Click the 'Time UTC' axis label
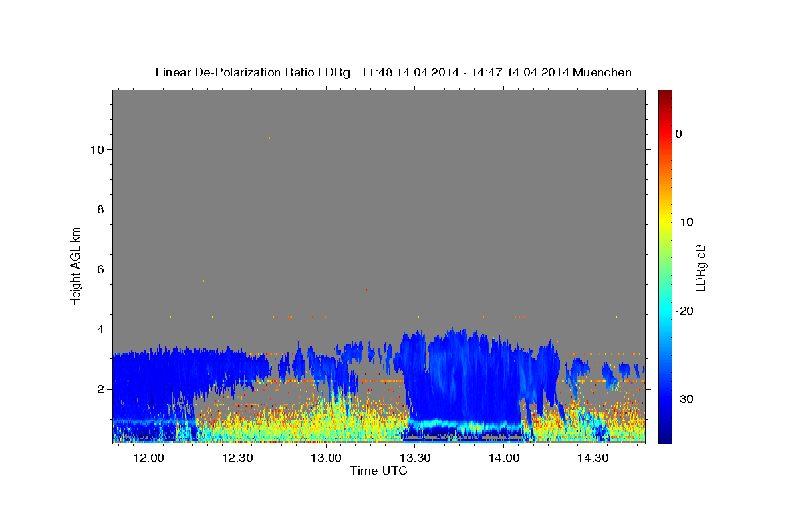798x532 pixels. (x=378, y=471)
